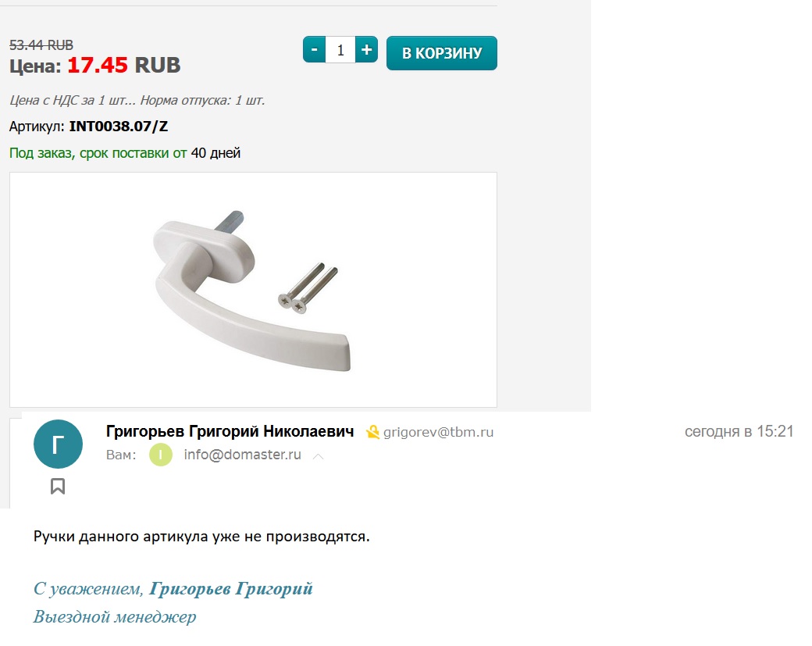Expand recipient details with the chevron
This screenshot has height=646, width=812.
point(319,456)
